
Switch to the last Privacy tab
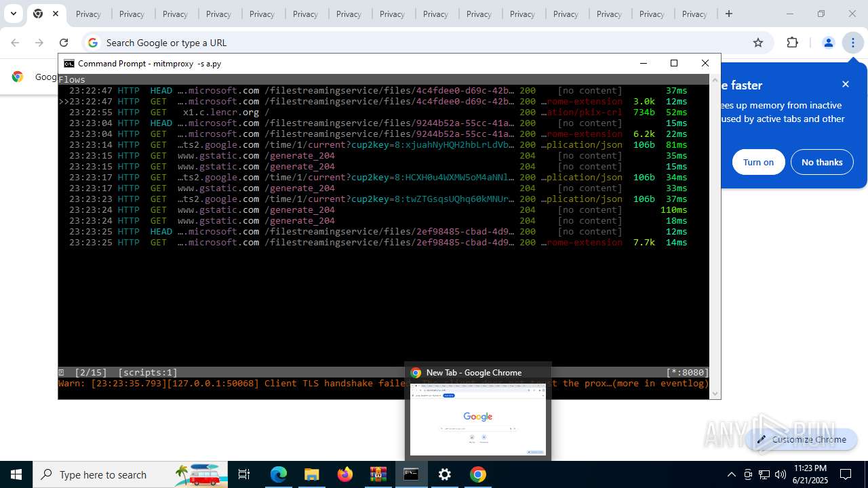(x=694, y=14)
